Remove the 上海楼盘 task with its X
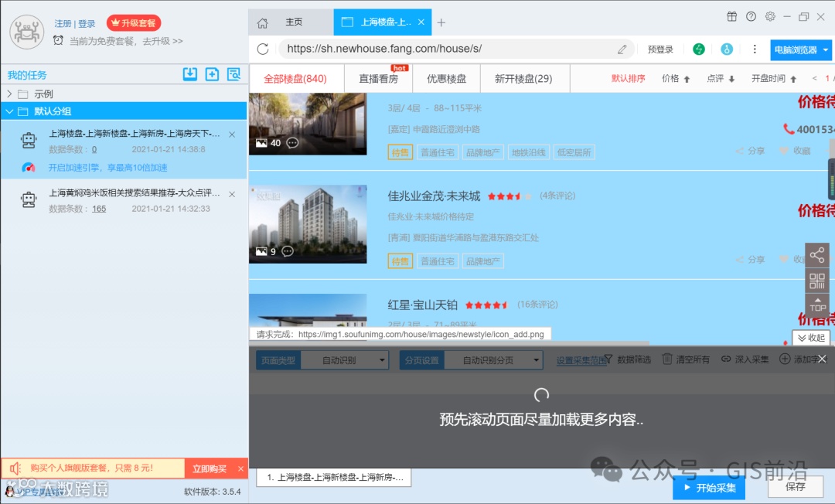 tap(232, 135)
